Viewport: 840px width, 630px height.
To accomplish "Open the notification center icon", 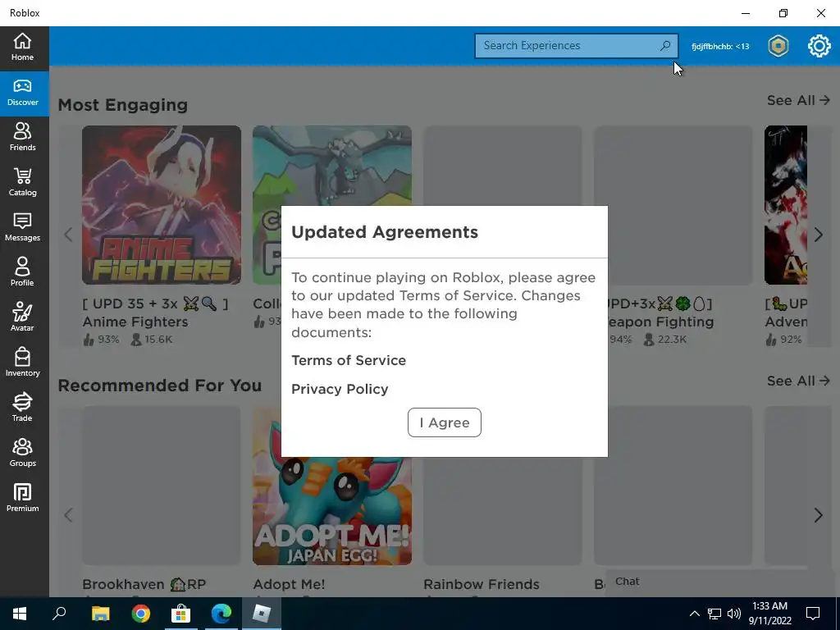I will coord(813,614).
